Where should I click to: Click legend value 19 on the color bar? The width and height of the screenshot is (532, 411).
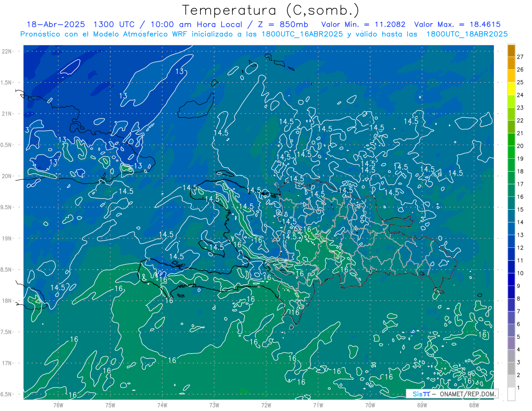(x=520, y=159)
